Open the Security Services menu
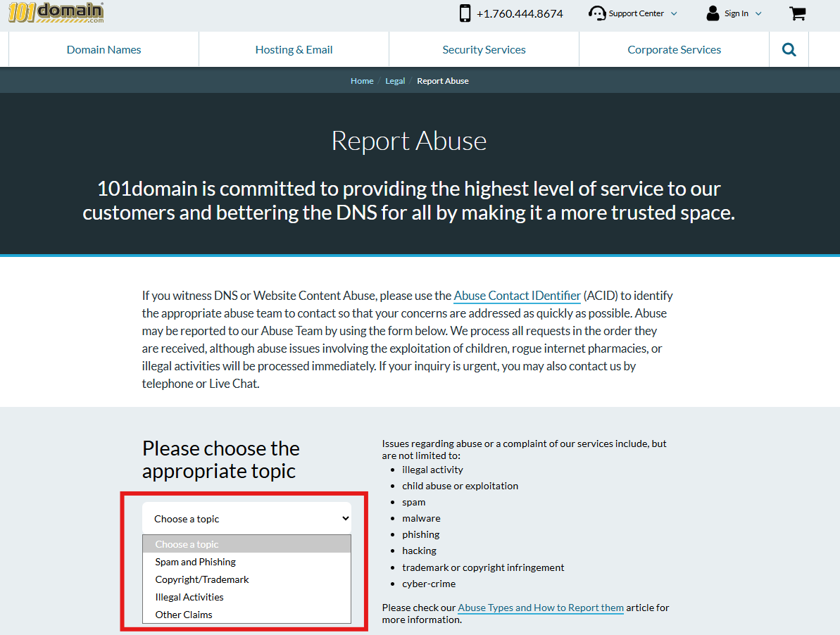This screenshot has width=840, height=635. 484,50
